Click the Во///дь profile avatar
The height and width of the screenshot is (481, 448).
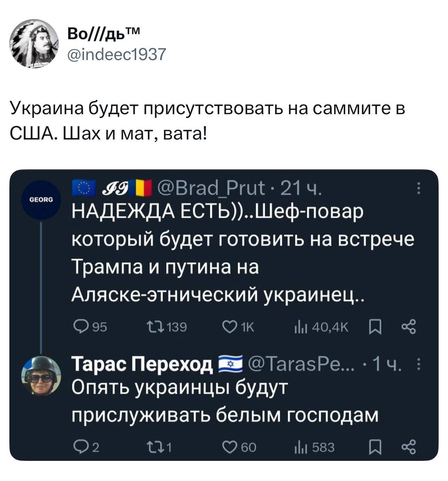click(x=34, y=43)
